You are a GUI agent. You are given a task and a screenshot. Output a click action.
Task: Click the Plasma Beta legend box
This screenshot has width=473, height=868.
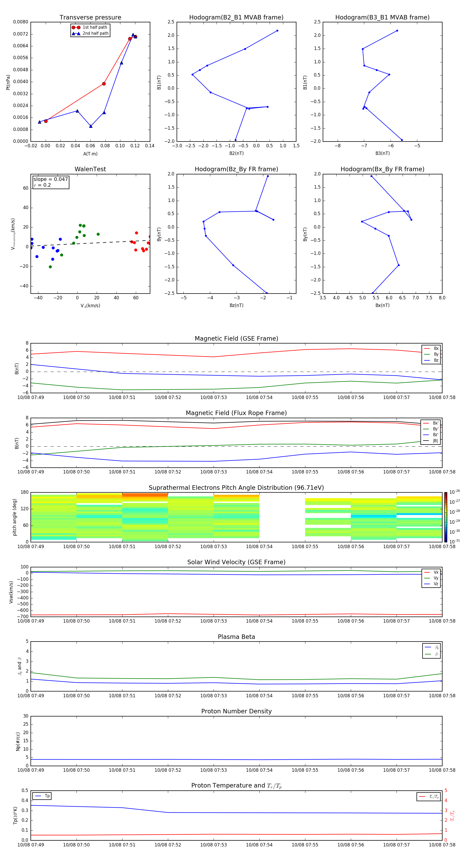click(431, 651)
